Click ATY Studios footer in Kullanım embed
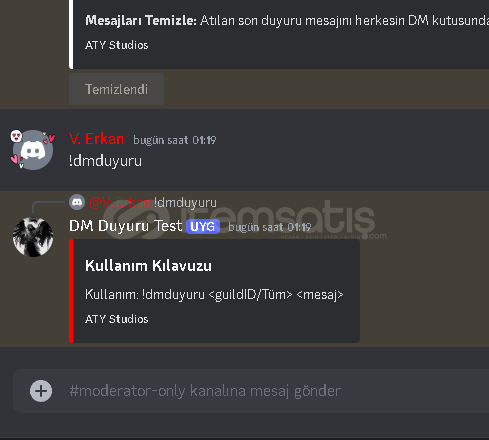The width and height of the screenshot is (489, 440). [x=117, y=319]
